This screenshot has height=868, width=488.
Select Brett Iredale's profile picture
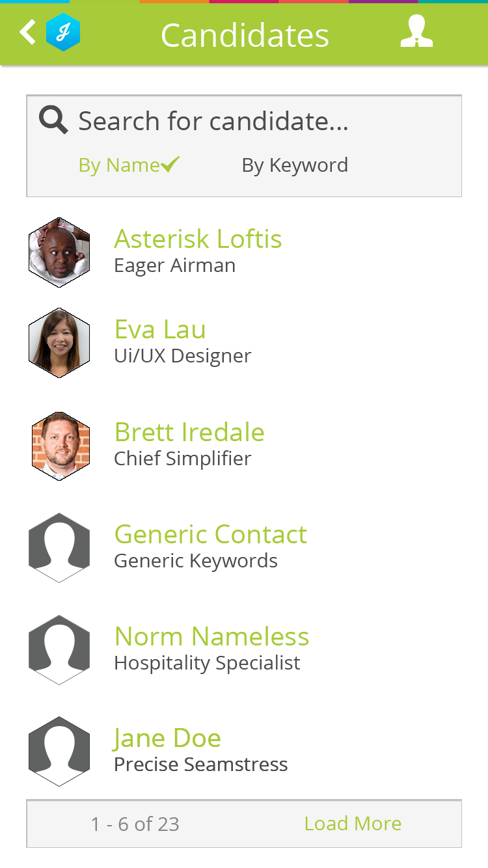pyautogui.click(x=61, y=446)
